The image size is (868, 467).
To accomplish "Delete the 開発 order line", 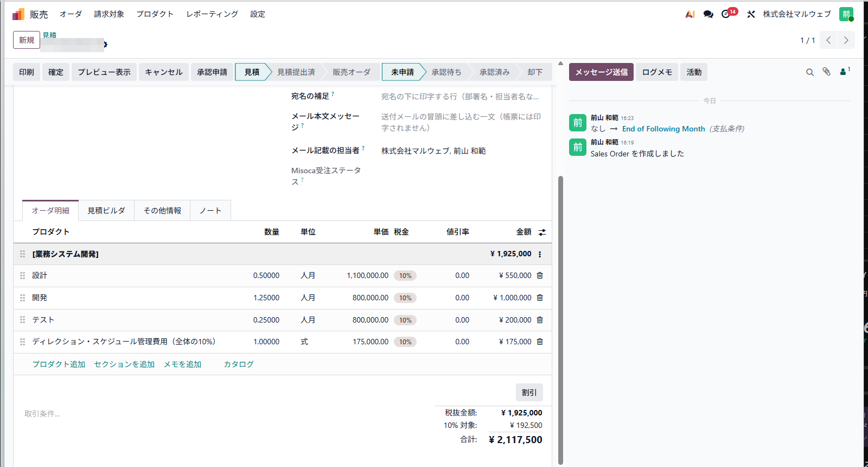I will pyautogui.click(x=540, y=298).
